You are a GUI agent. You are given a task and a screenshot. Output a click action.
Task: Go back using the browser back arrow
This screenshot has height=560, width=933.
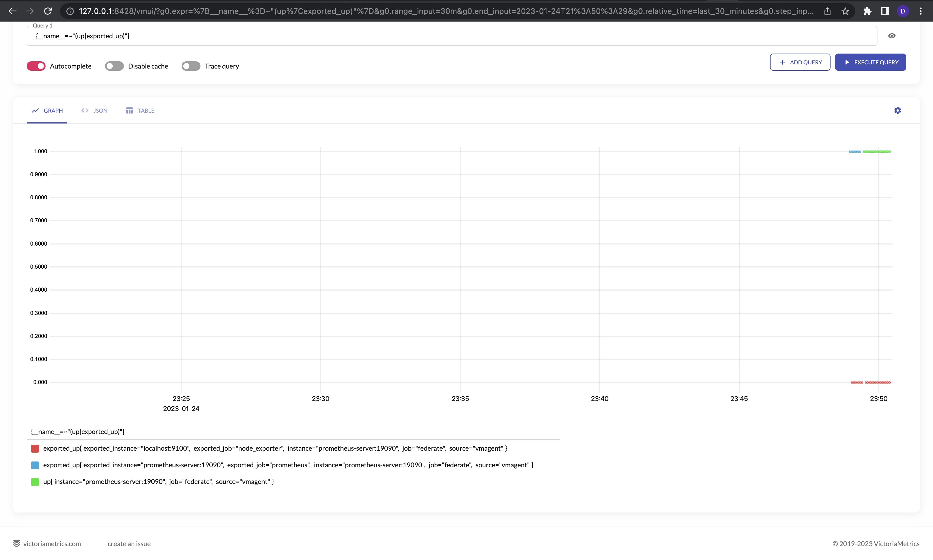click(12, 11)
